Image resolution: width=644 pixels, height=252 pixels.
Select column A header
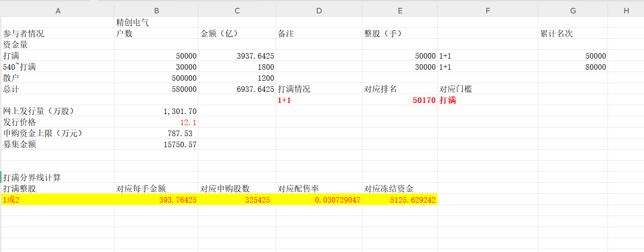(58, 11)
